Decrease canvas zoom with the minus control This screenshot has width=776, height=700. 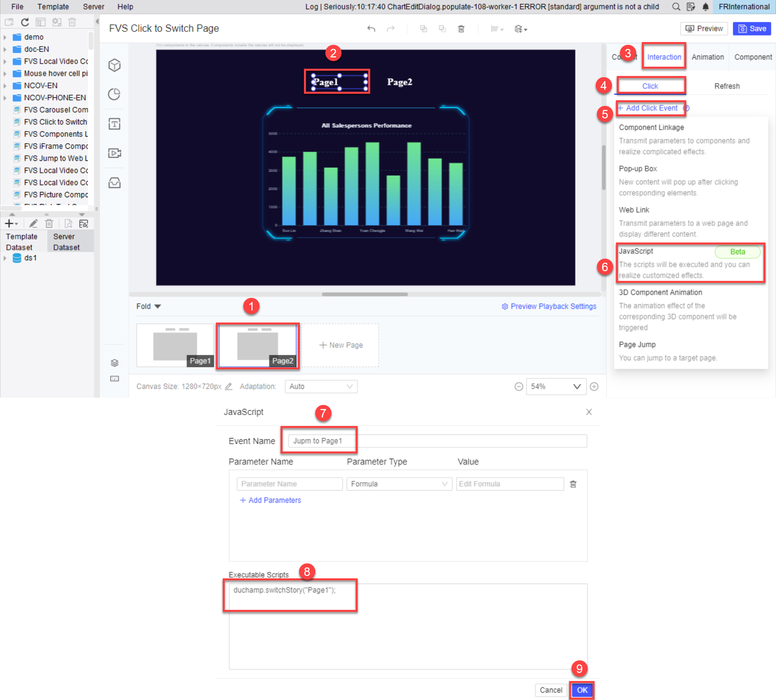[519, 386]
